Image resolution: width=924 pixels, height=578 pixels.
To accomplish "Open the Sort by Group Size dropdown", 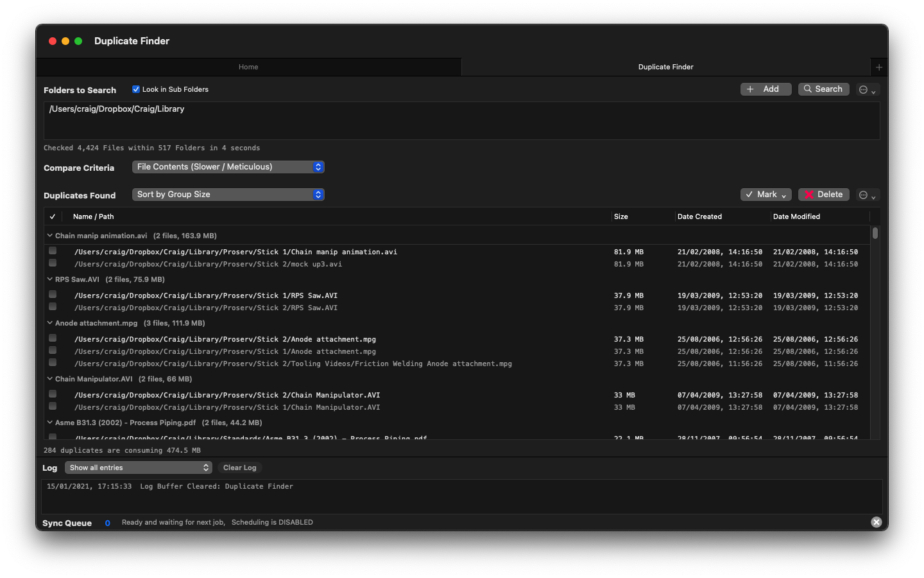I will 228,195.
